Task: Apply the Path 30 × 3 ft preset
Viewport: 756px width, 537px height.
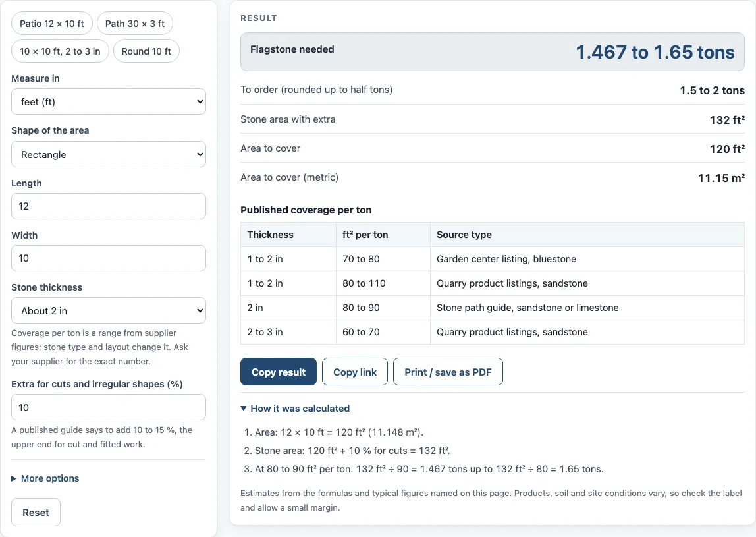Action: click(135, 24)
